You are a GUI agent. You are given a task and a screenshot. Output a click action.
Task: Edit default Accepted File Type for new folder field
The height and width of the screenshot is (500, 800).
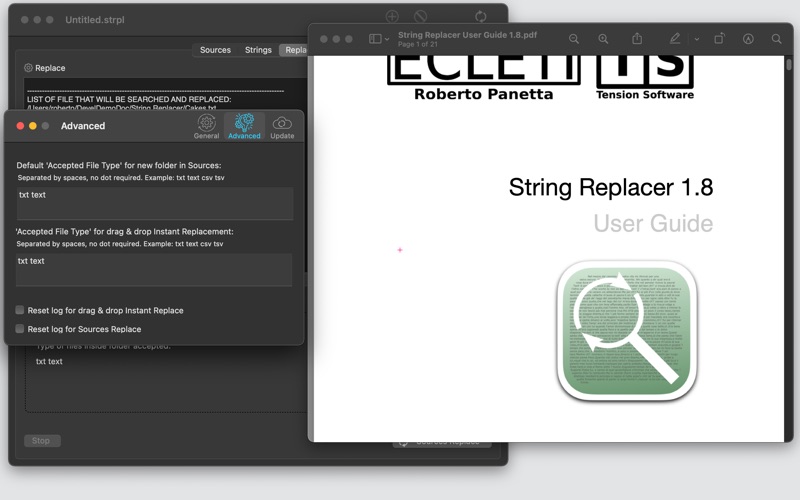click(x=155, y=204)
